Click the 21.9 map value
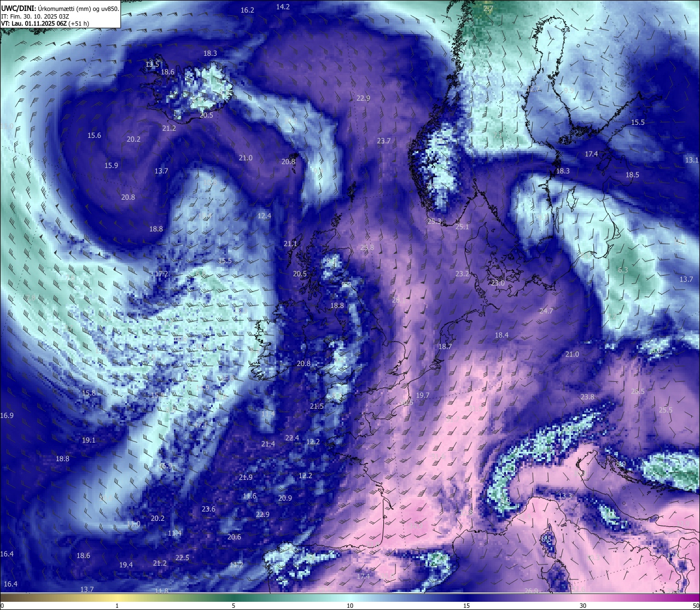 click(x=246, y=477)
